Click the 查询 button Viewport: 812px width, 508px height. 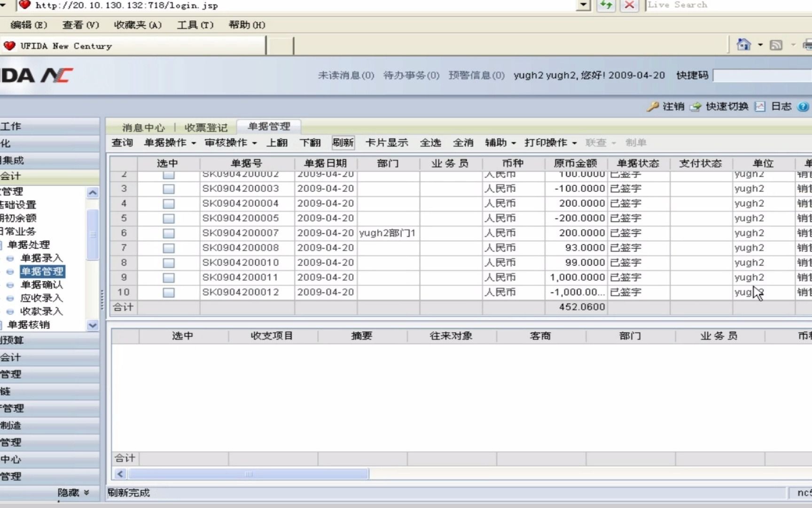(x=122, y=143)
